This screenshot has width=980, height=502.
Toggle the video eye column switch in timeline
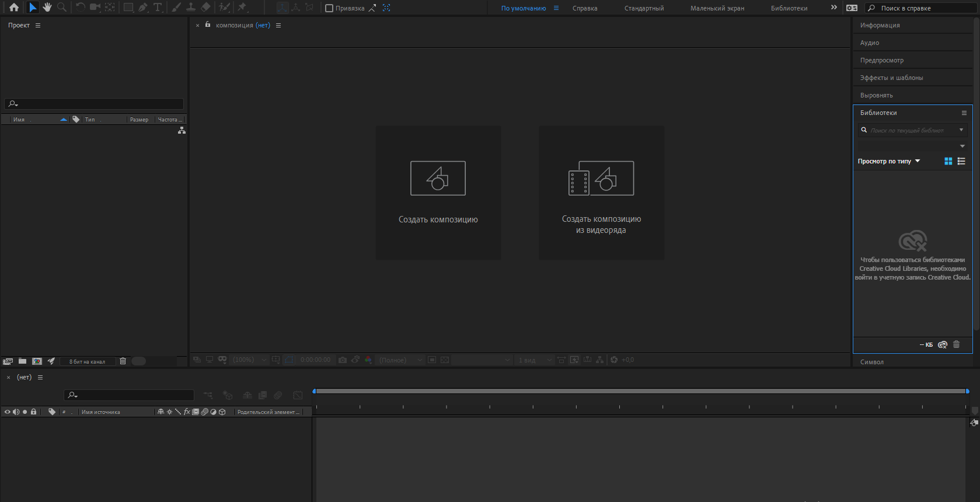(7, 412)
